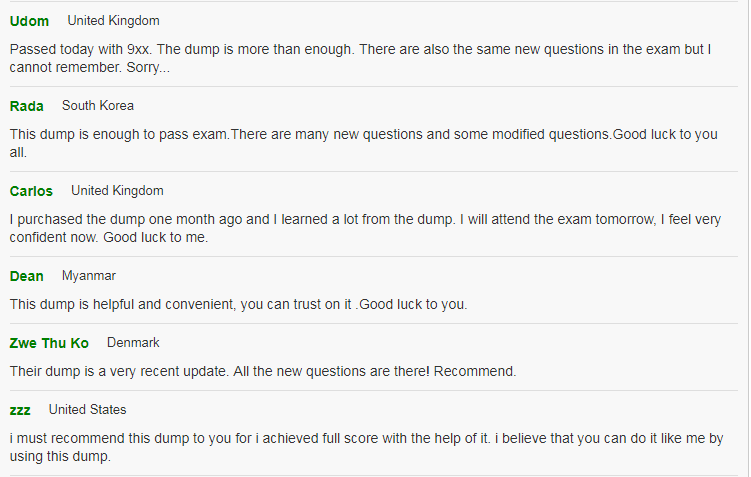Click Carlos's review about purchasing the dump
This screenshot has width=751, height=477.
[365, 228]
